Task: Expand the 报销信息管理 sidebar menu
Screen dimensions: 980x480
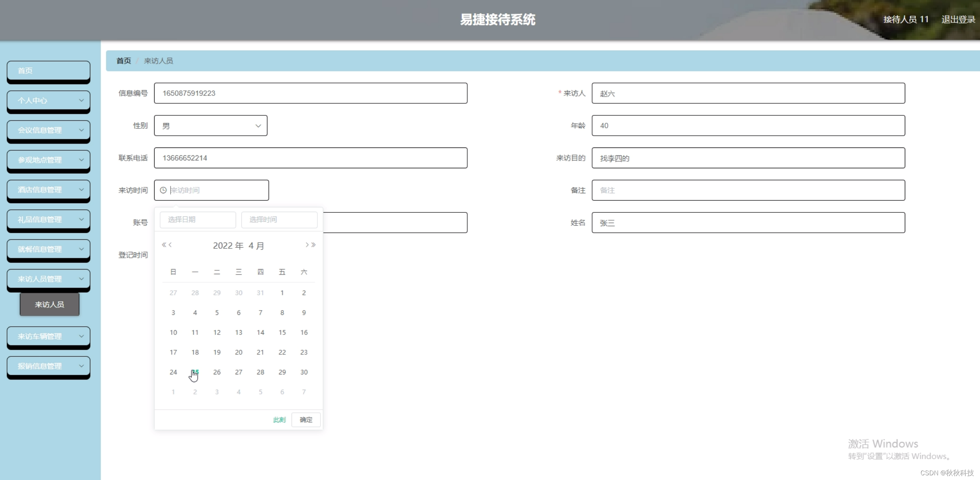Action: (x=48, y=366)
